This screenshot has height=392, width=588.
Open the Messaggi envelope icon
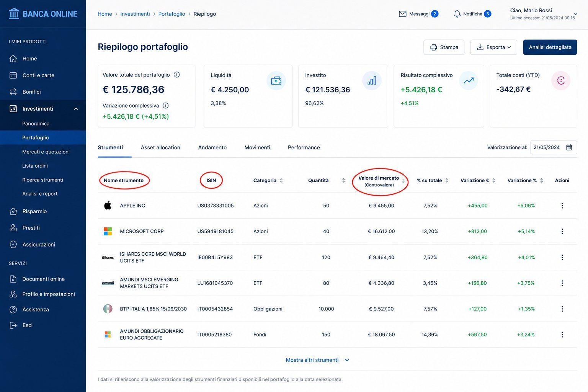(402, 14)
